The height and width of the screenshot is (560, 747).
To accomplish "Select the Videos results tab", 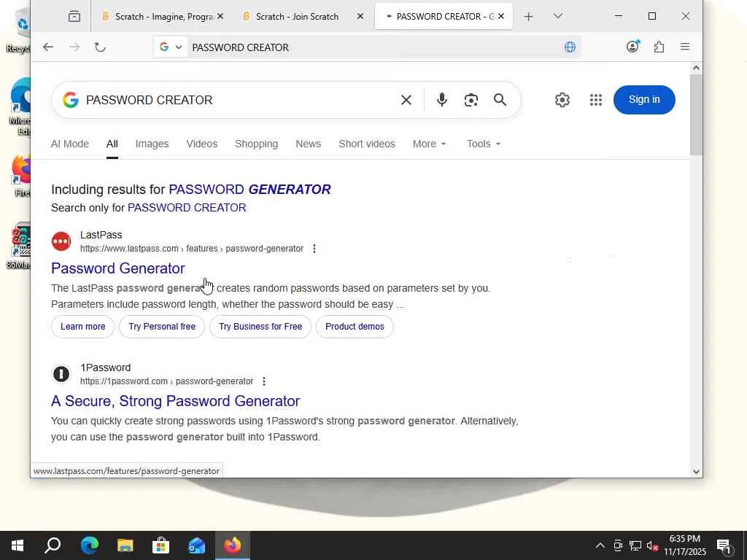I will coord(201,144).
